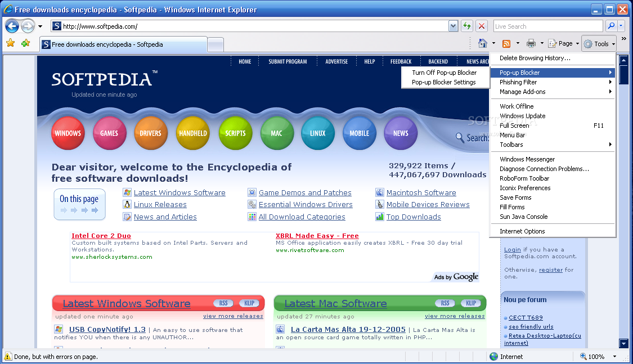Choose Turn Off Pop-up Blocker
The image size is (633, 364).
pos(445,73)
